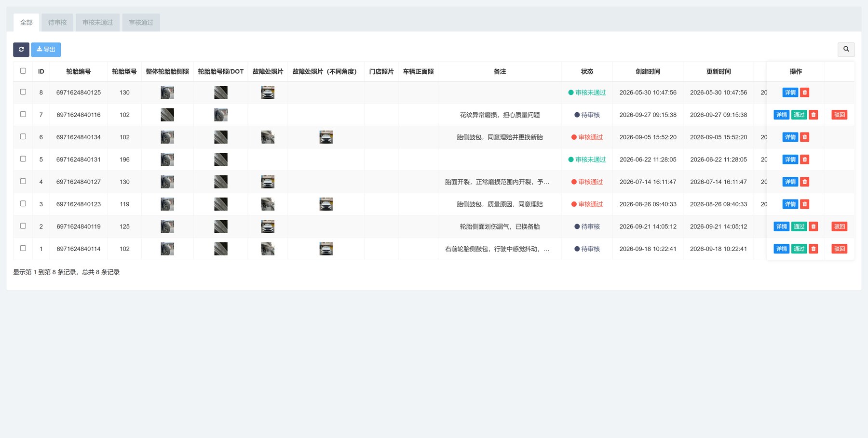868x438 pixels.
Task: Open different-angle fault photo for ID 1
Action: coord(326,249)
